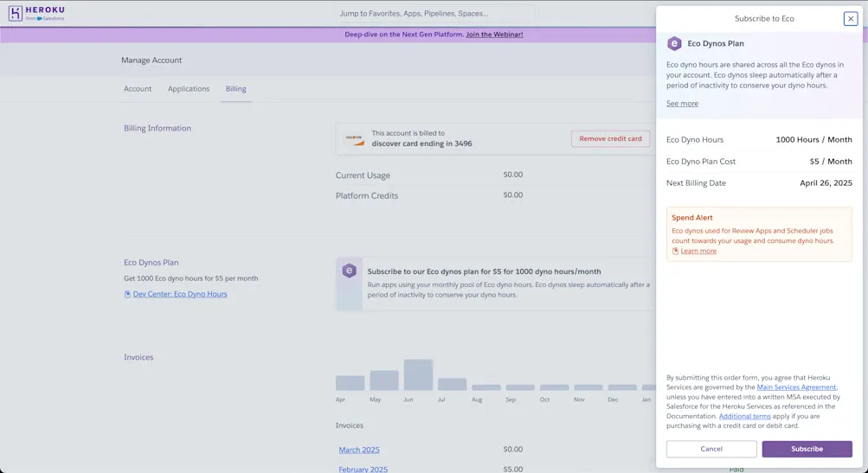This screenshot has width=868, height=473.
Task: Click the Cancel button
Action: [711, 449]
